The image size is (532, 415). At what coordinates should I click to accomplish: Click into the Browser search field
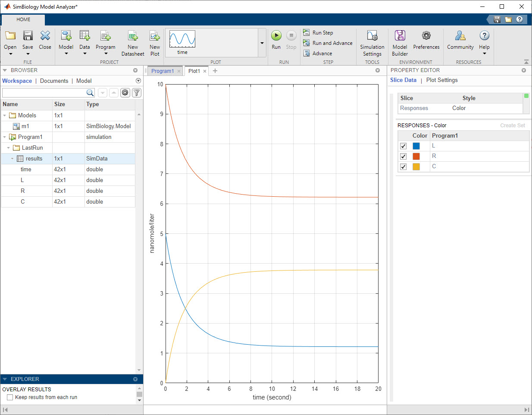pyautogui.click(x=44, y=93)
